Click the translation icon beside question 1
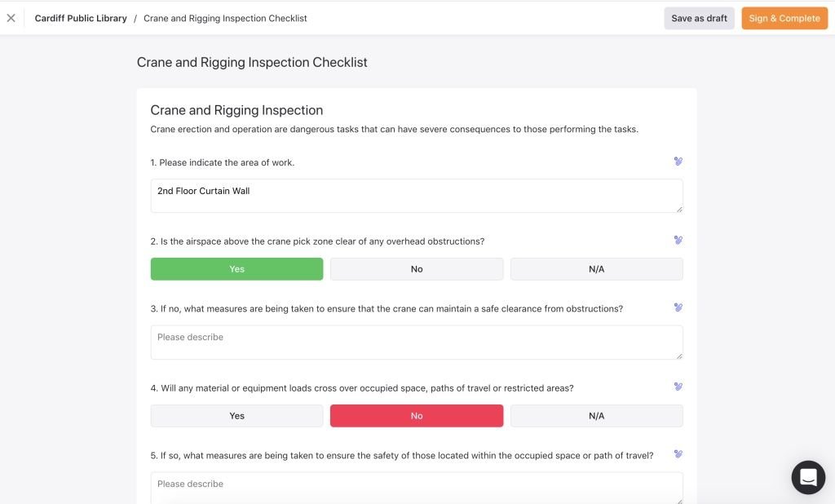Viewport: 835px width, 504px height. pyautogui.click(x=678, y=161)
